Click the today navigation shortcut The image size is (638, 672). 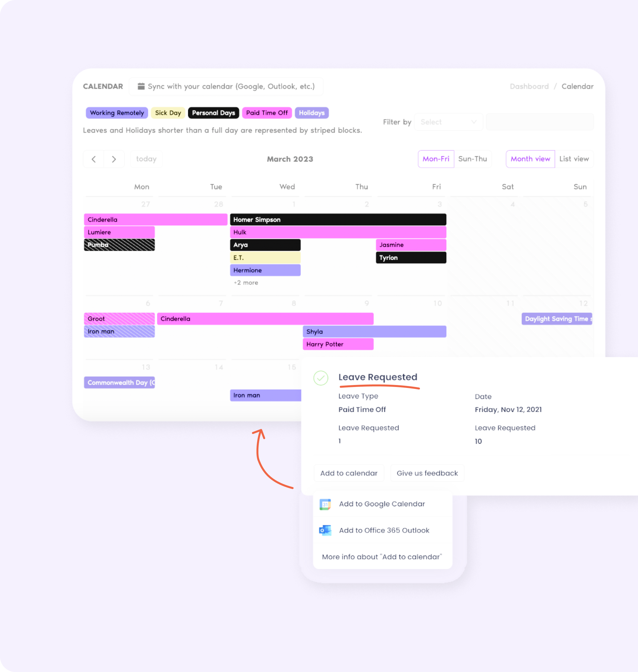point(147,158)
